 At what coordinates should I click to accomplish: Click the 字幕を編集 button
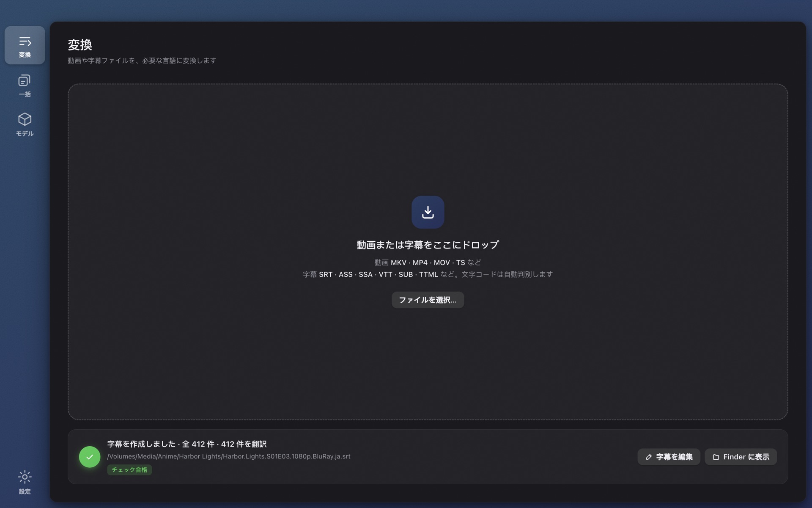(x=669, y=457)
